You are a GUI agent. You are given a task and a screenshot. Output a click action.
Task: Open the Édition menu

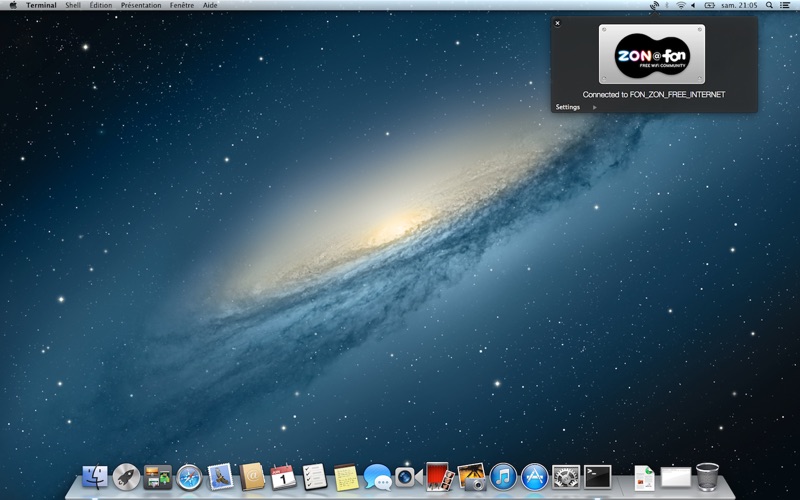point(101,5)
